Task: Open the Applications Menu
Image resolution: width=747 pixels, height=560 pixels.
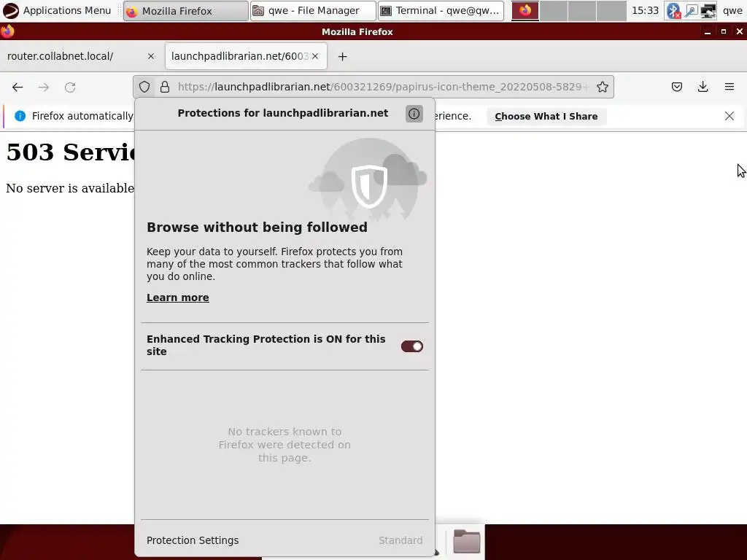Action: coord(57,10)
